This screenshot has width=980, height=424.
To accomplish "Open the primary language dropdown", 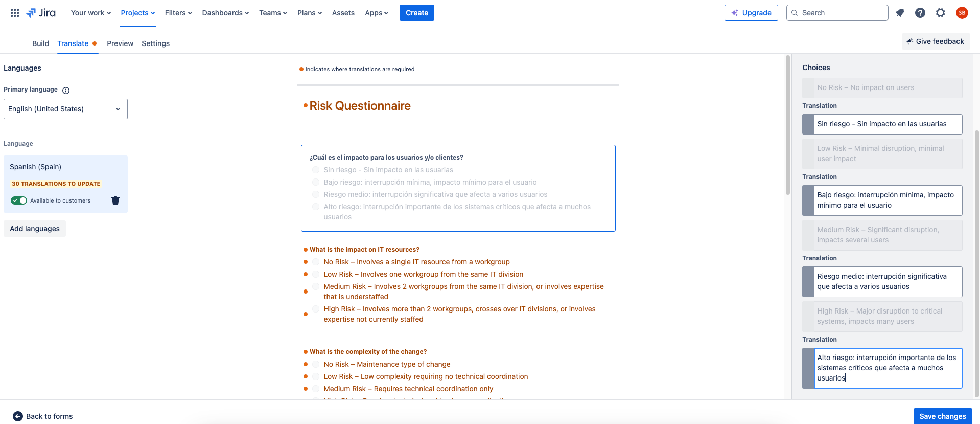I will (x=65, y=109).
